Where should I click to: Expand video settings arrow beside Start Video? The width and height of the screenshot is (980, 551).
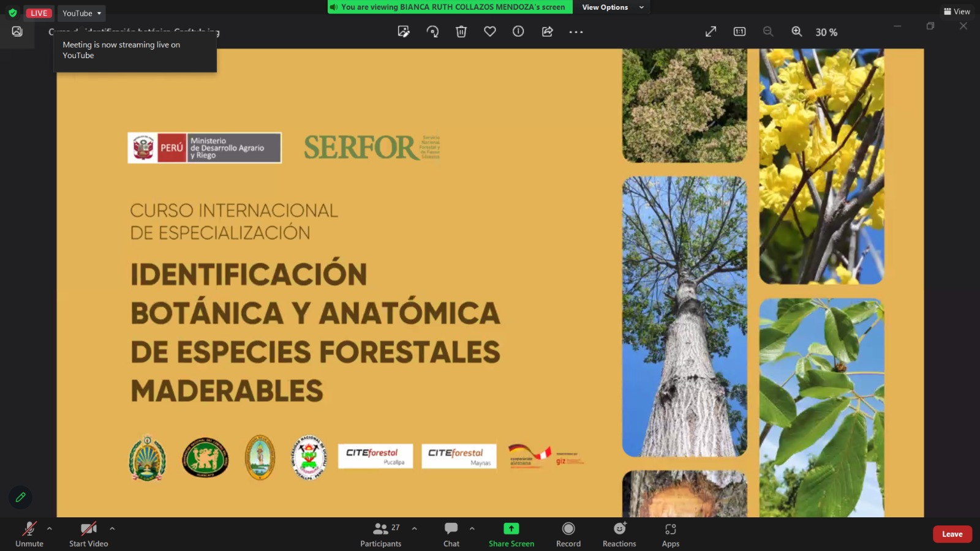click(x=112, y=528)
